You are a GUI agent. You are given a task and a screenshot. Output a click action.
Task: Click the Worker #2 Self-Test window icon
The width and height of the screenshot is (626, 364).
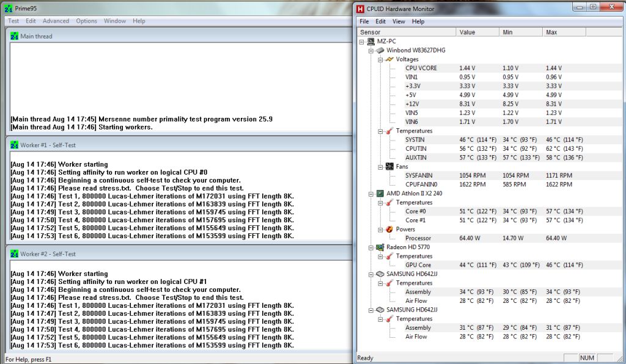(x=15, y=254)
